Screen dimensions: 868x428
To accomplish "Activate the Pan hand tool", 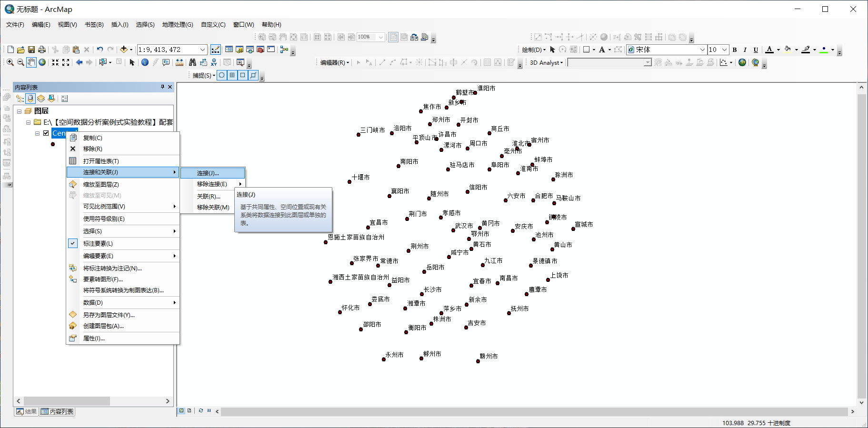I will tap(31, 62).
